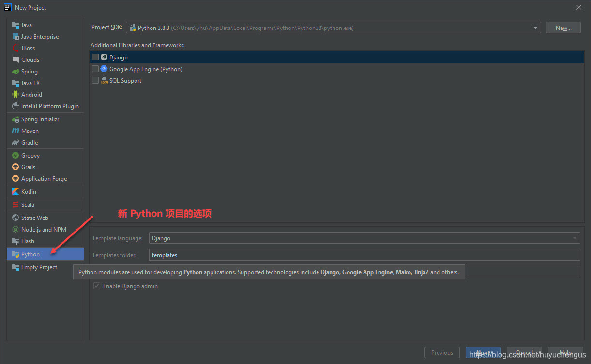Open the Project SDK dropdown
This screenshot has height=364, width=591.
pyautogui.click(x=333, y=28)
